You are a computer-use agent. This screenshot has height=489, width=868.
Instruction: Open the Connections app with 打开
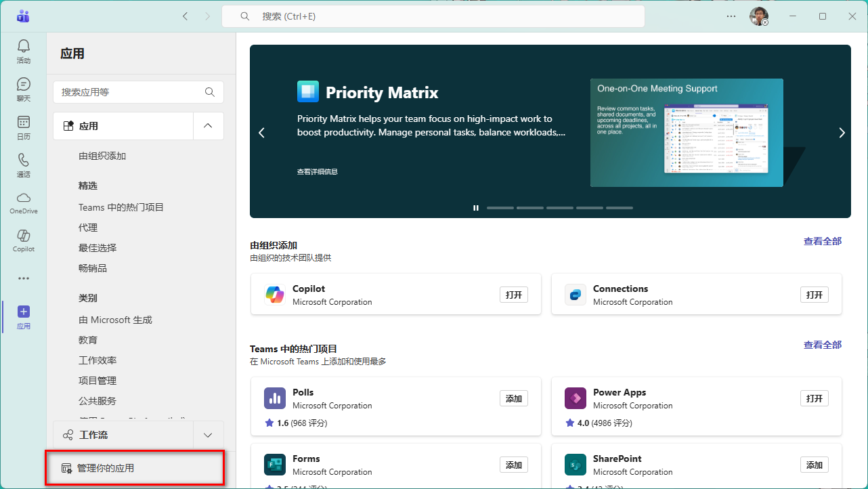click(815, 295)
